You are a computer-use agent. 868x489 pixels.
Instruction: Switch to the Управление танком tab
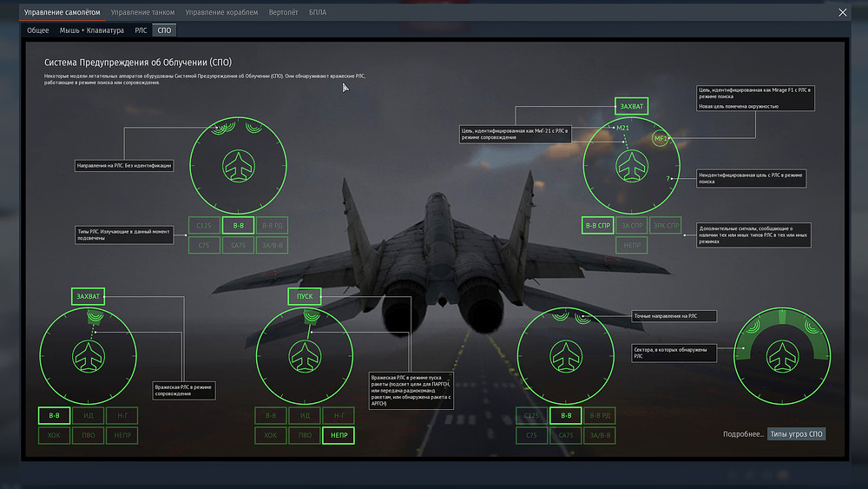click(x=142, y=13)
